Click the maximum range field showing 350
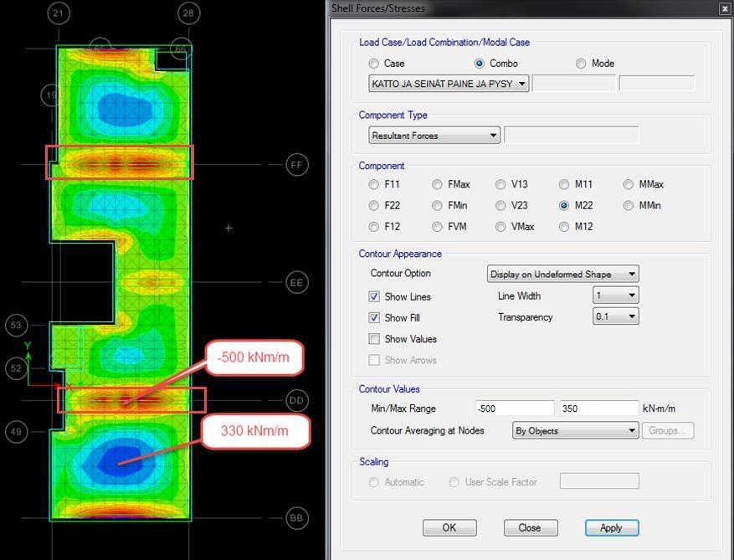The height and width of the screenshot is (560, 734). coord(599,408)
